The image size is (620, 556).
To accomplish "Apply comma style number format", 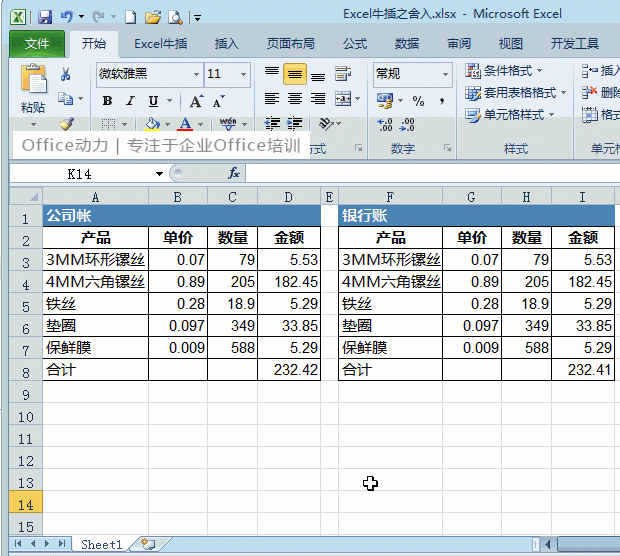I will 442,101.
